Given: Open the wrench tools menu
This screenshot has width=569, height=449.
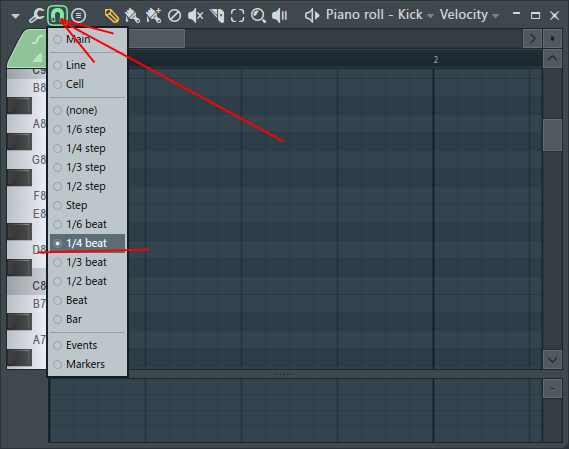Looking at the screenshot, I should pos(36,16).
